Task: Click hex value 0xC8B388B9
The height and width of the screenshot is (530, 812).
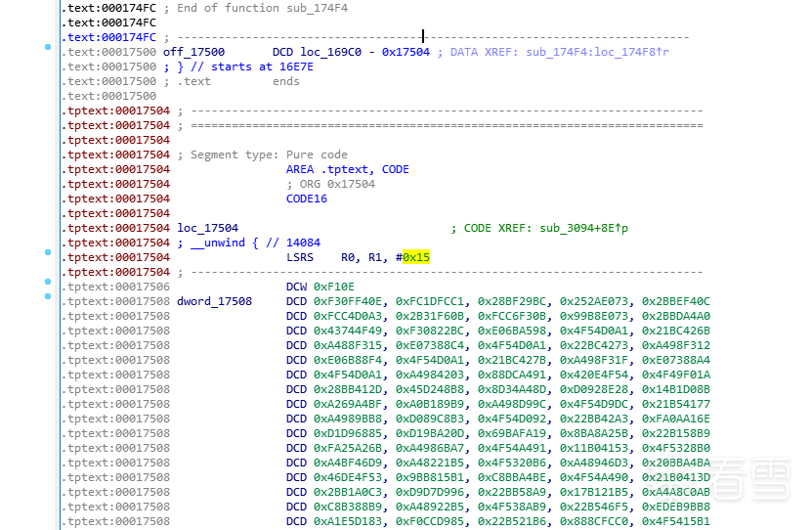Action: (x=348, y=507)
